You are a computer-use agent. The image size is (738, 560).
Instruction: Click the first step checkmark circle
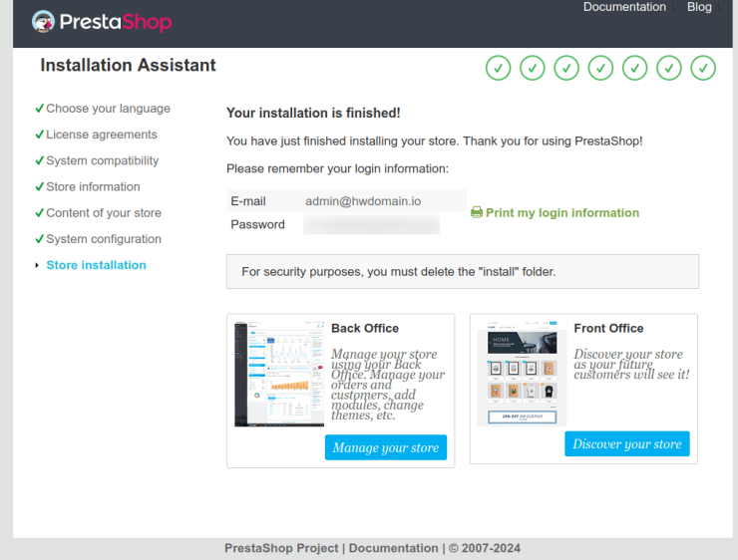[x=498, y=68]
